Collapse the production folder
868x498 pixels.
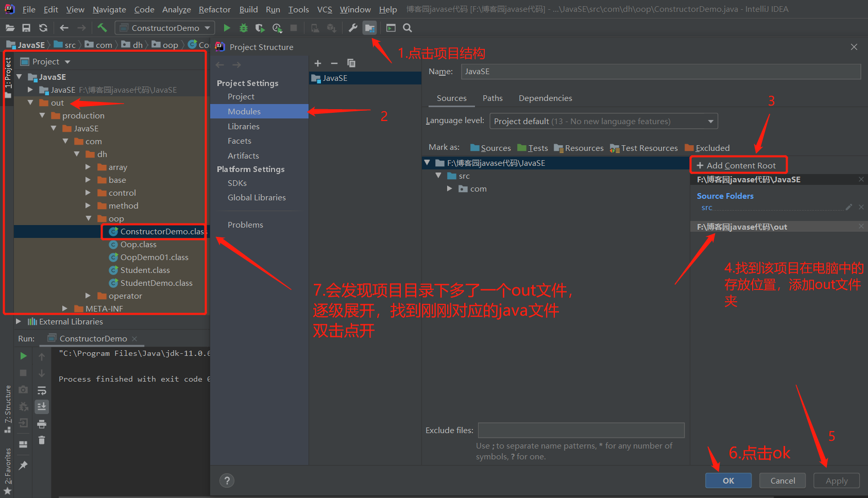[x=42, y=115]
